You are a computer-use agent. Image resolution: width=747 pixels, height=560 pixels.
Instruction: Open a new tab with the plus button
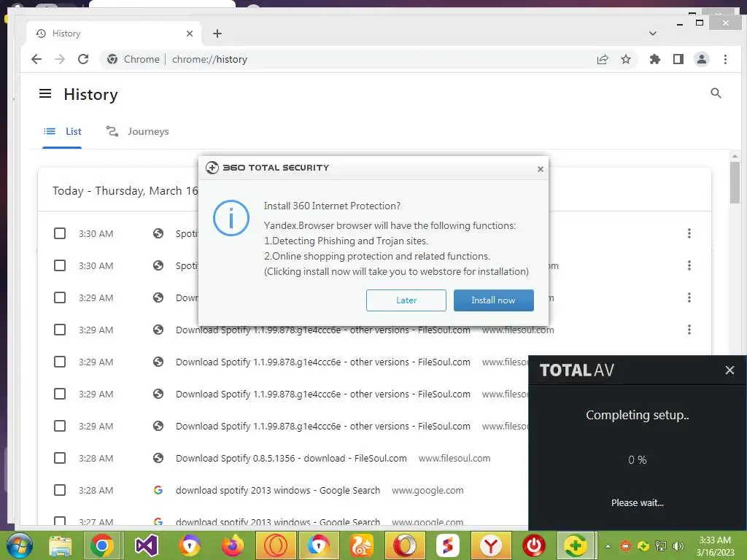tap(217, 34)
